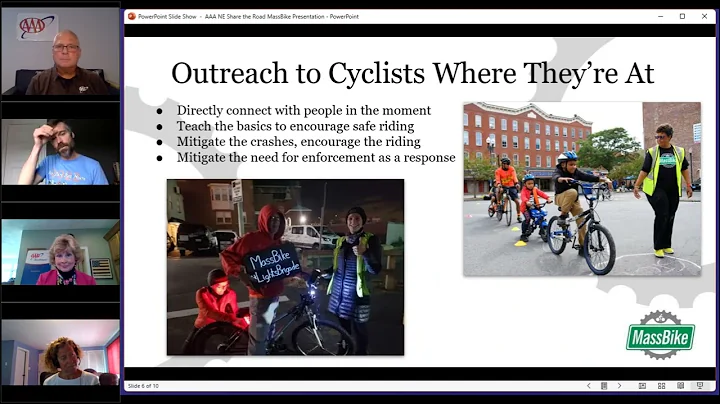Screen dimensions: 720x404
Task: Minimize the PowerPoint slide show window
Action: [661, 16]
